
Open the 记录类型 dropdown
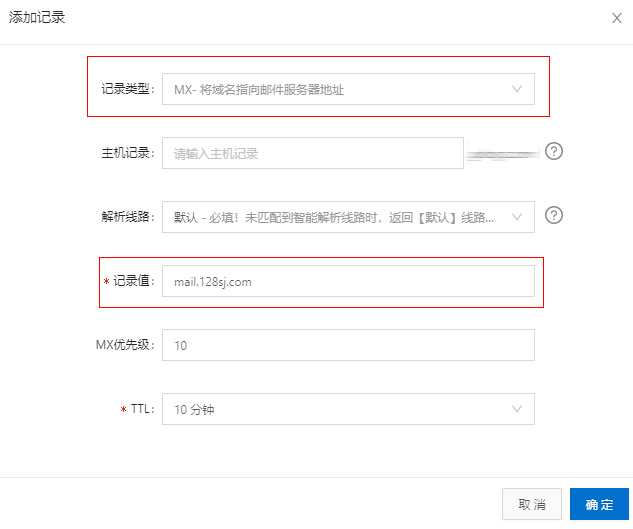(x=348, y=89)
